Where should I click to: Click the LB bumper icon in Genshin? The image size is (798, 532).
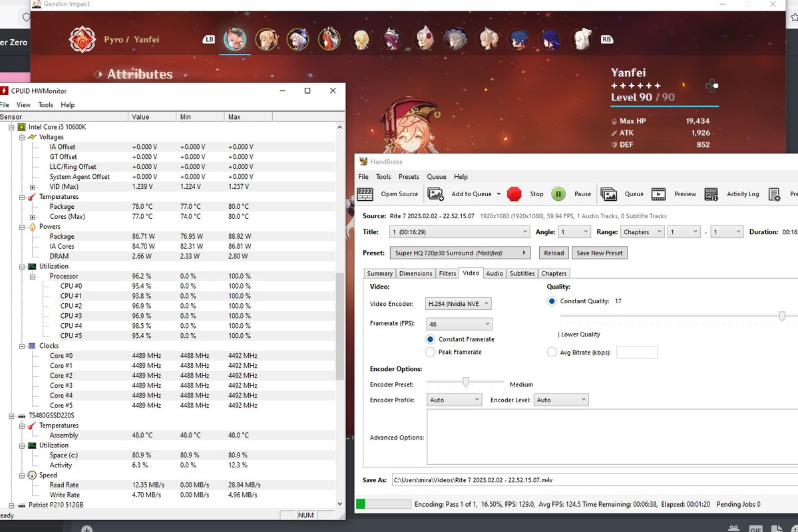pyautogui.click(x=209, y=39)
